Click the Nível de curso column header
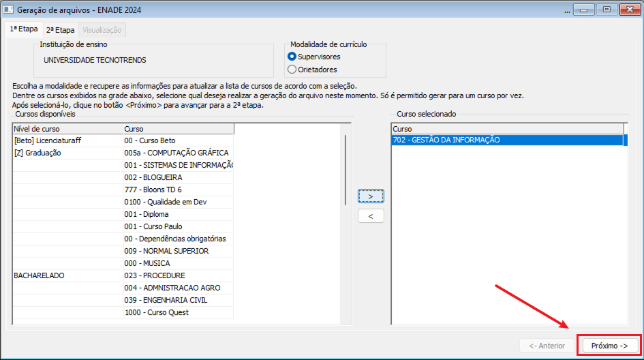The image size is (644, 360). 68,129
